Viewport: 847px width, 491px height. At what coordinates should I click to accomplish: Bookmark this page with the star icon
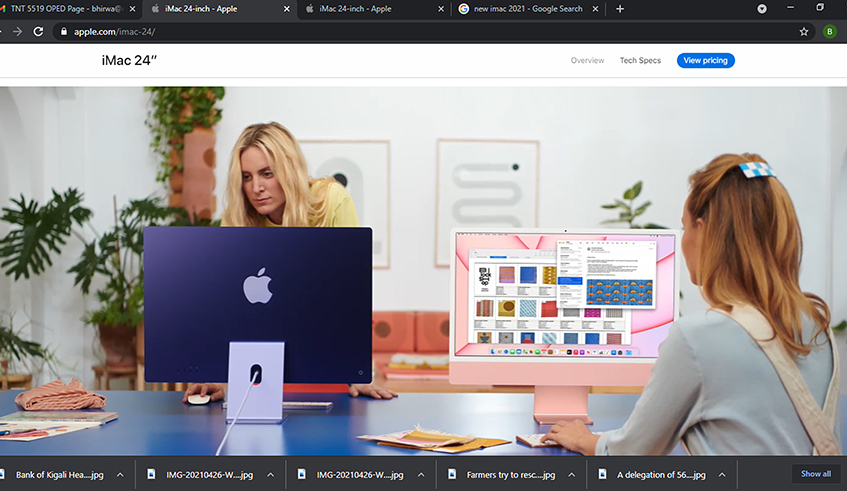pos(803,31)
